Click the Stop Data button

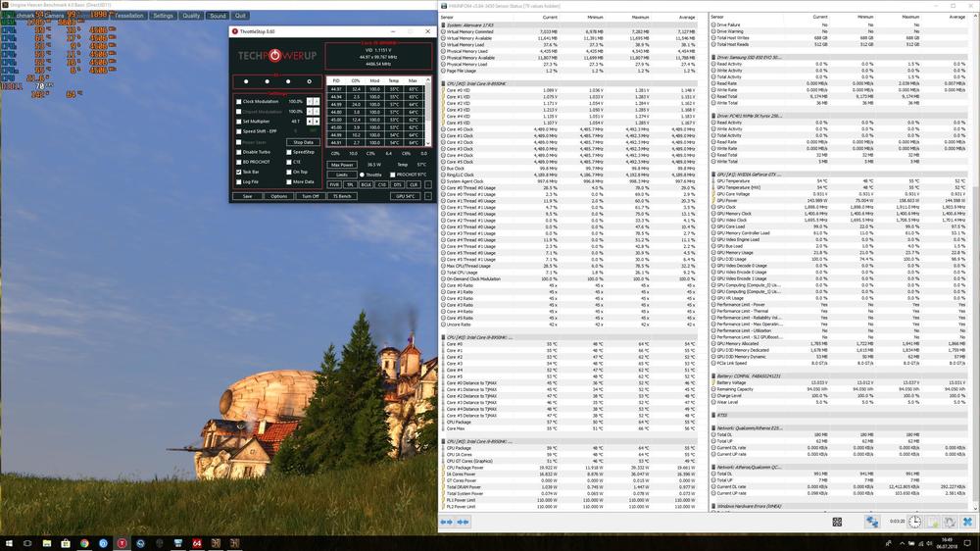tap(303, 142)
